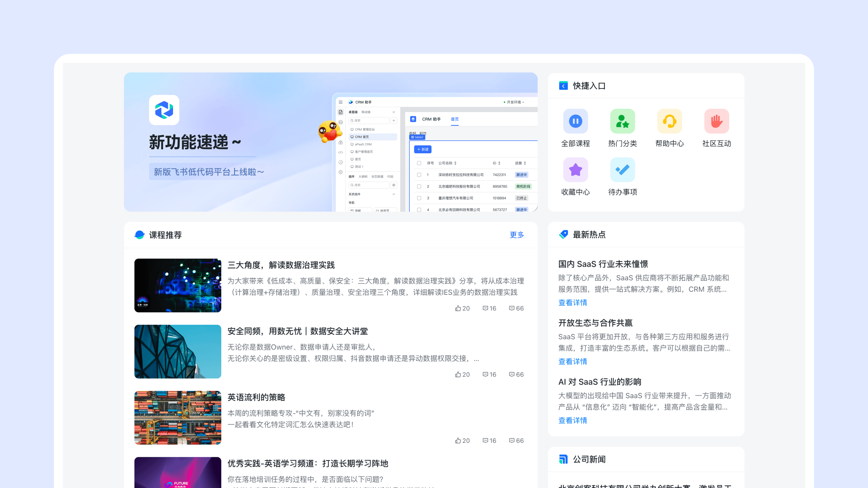Select 测试 1 in the page list
868x488 pixels.
[x=373, y=166]
